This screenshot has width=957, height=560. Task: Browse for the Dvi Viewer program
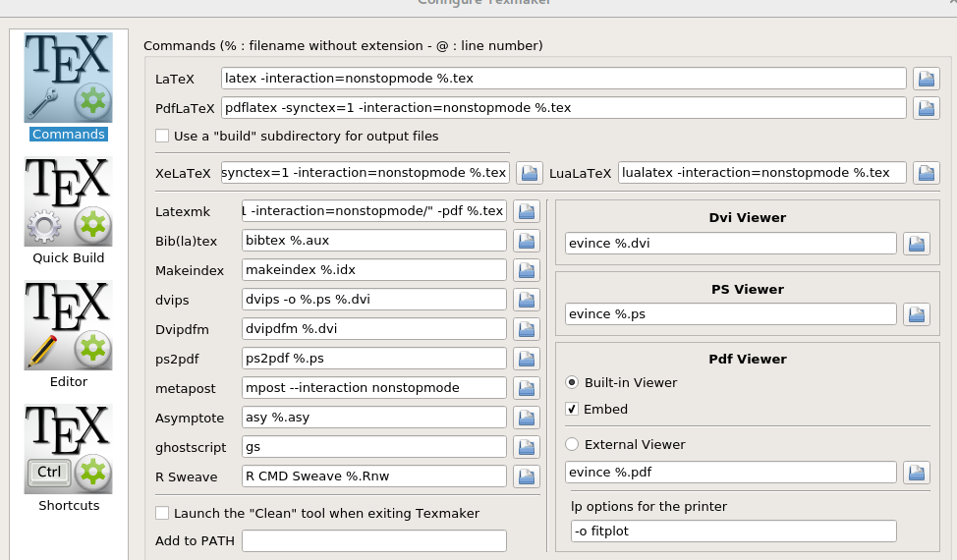pos(916,244)
